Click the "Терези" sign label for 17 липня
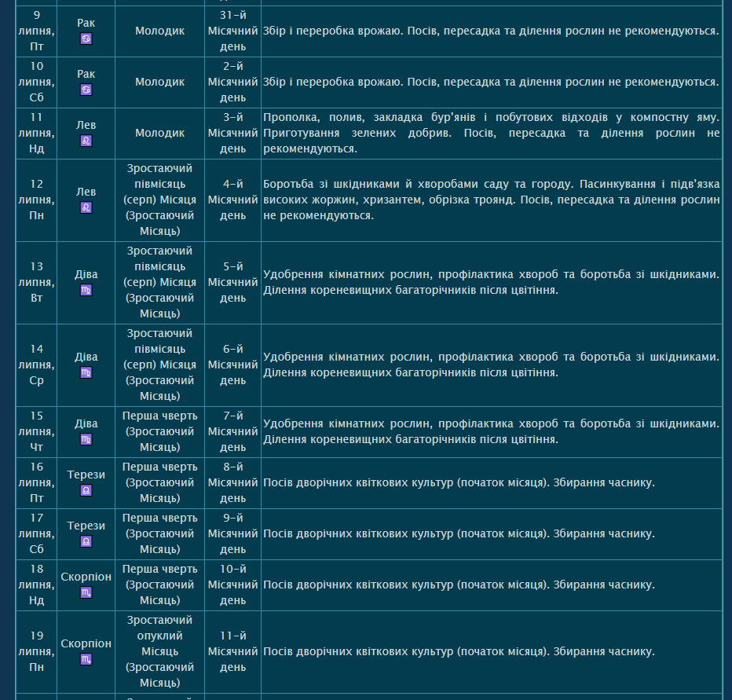Screen dimensions: 732x700 point(86,526)
